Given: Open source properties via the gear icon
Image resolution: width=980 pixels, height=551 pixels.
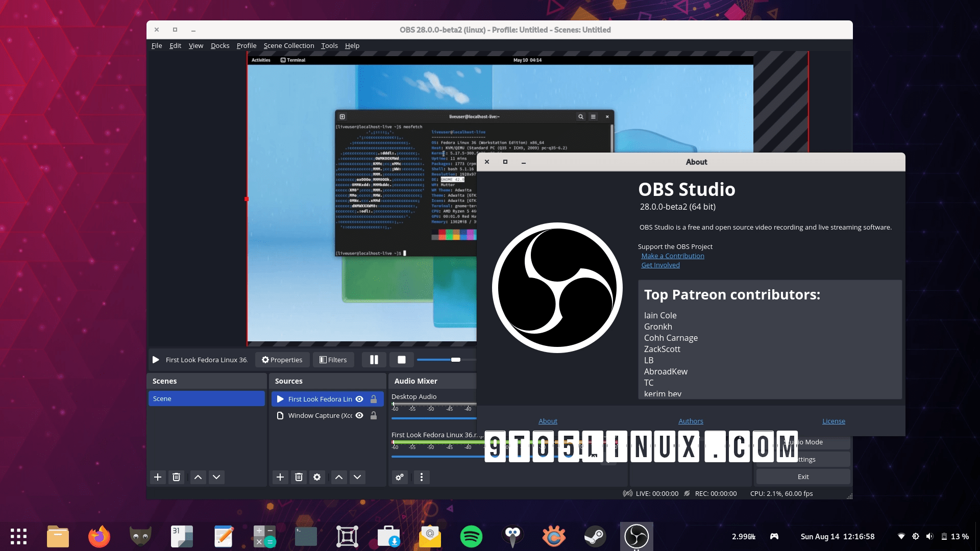Looking at the screenshot, I should tap(317, 477).
